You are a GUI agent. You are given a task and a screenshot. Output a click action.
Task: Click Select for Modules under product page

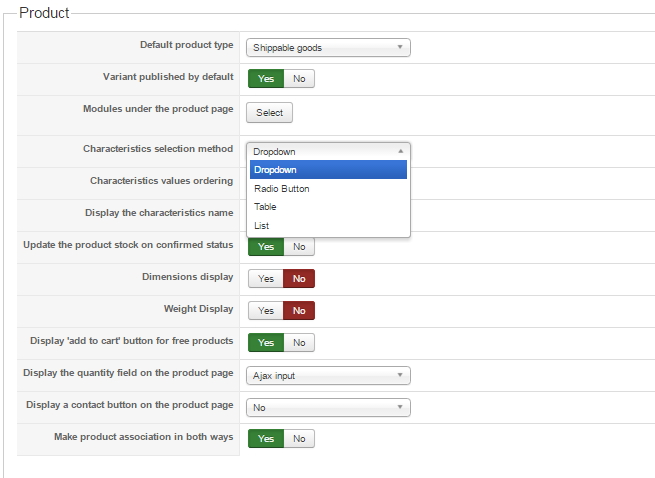coord(269,113)
